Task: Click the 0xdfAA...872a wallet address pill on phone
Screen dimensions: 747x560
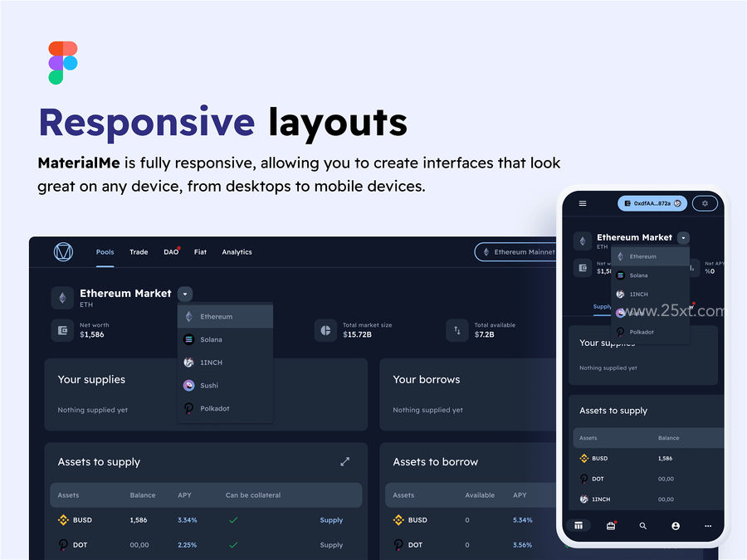Action: (x=652, y=203)
